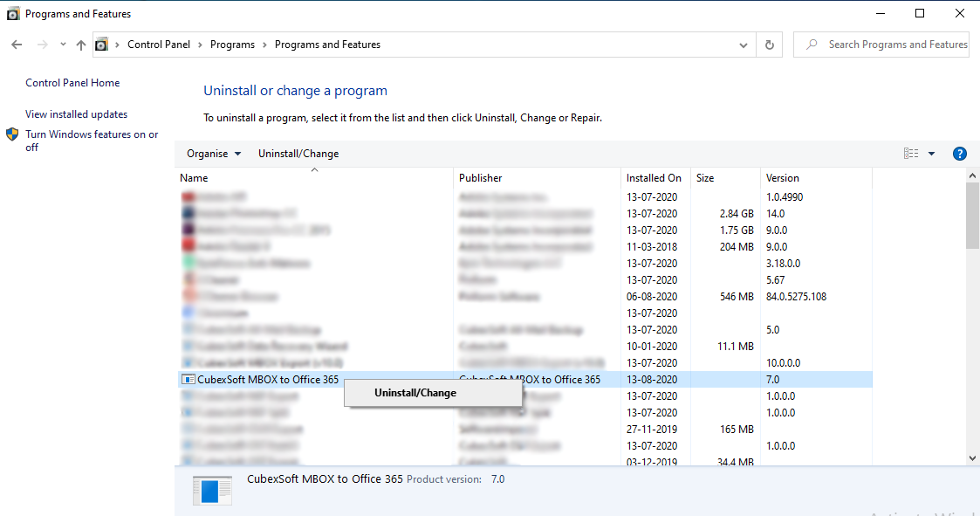Click the back navigation arrow
Screen dimensions: 980x516
coord(17,45)
